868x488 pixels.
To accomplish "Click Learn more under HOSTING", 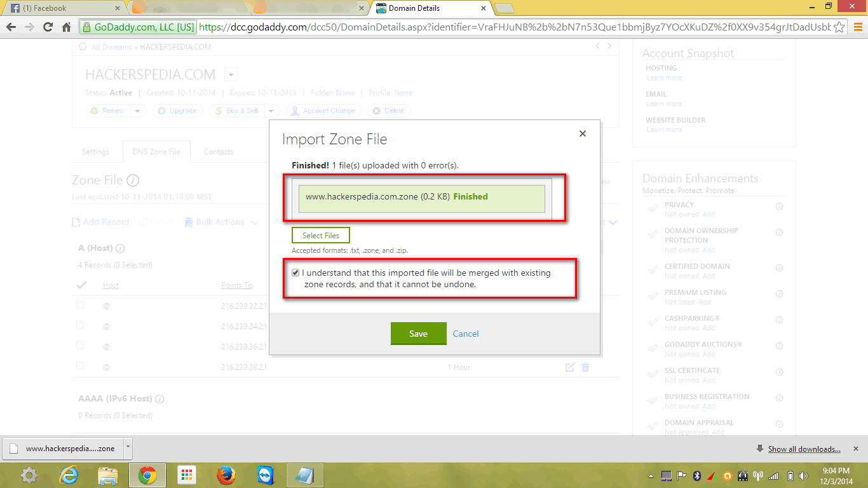I will (x=664, y=78).
